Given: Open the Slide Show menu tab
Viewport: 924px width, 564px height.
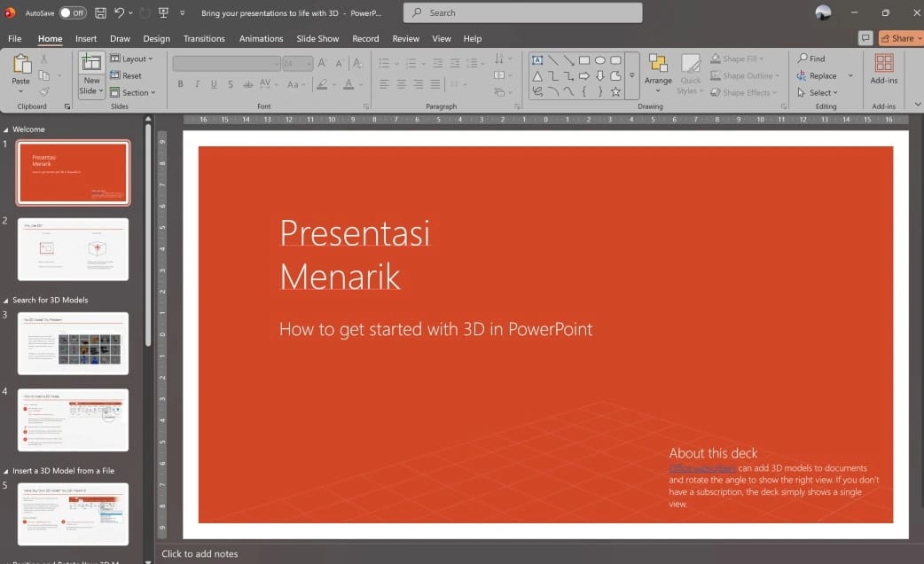Looking at the screenshot, I should tap(317, 38).
